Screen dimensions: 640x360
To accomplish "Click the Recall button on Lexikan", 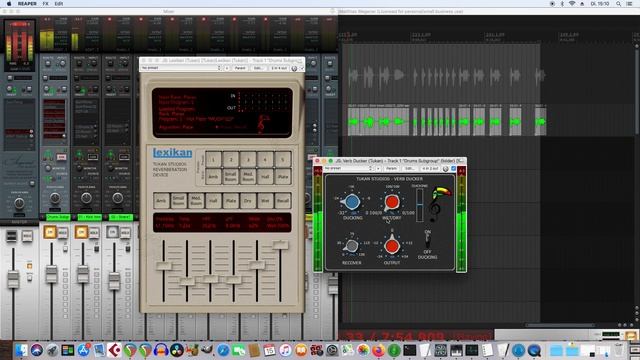I will click(x=283, y=201).
